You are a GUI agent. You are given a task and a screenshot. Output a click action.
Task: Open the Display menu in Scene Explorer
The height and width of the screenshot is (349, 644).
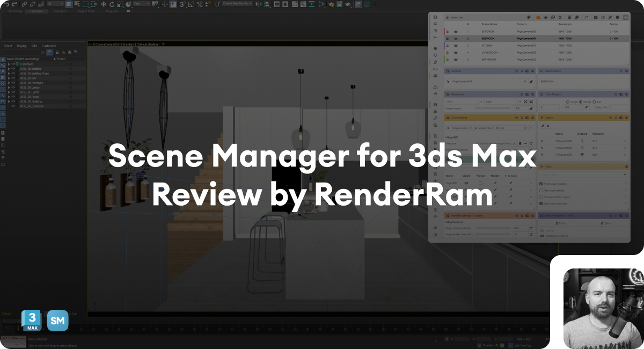[21, 46]
